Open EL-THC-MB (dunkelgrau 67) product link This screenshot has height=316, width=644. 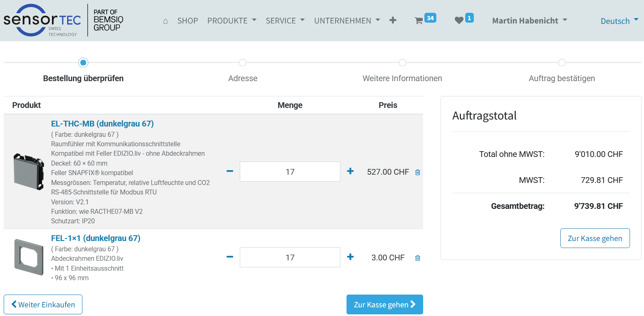click(x=102, y=124)
